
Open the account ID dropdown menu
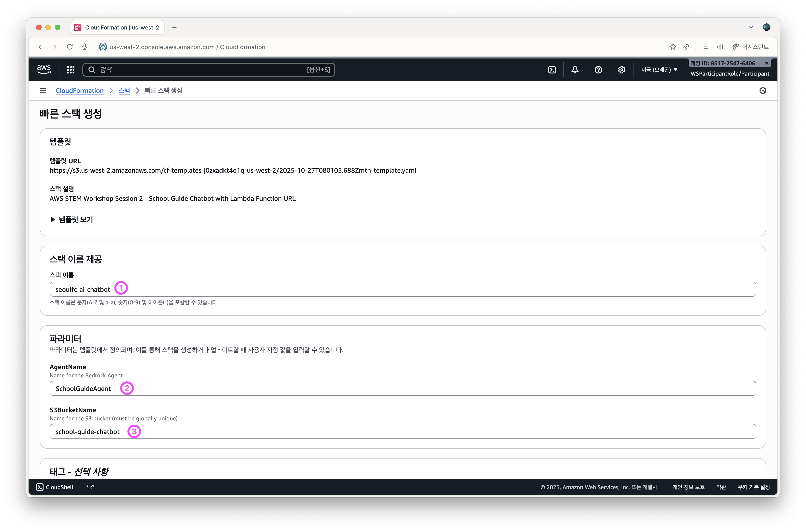pos(730,63)
